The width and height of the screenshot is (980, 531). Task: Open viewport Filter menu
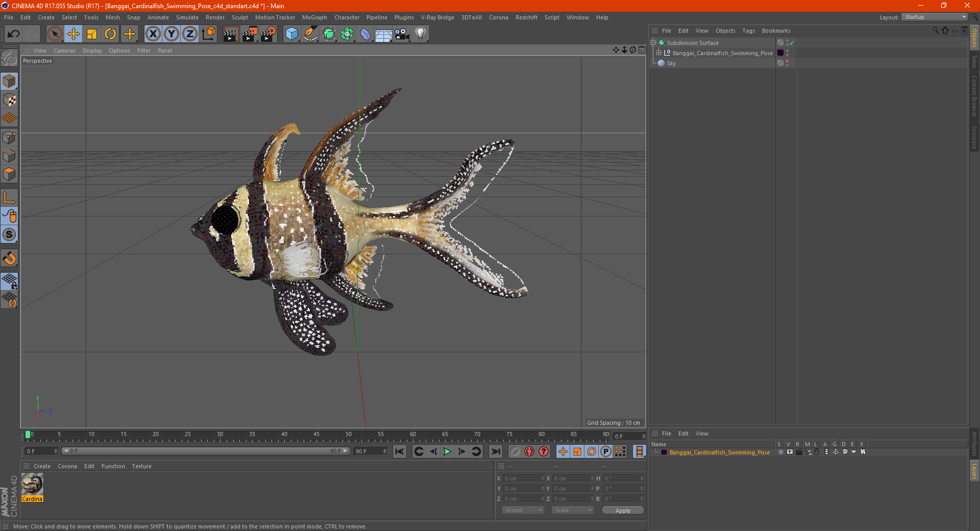[x=144, y=51]
